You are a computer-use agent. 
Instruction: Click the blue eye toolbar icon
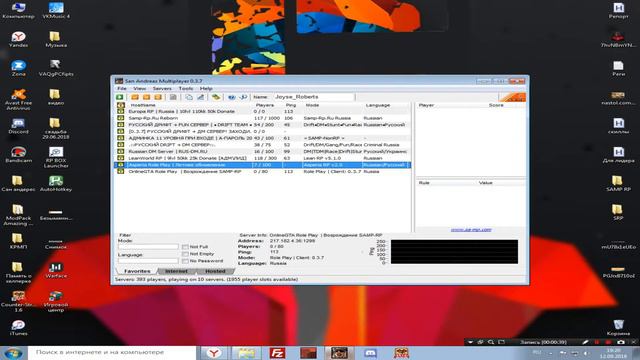231,97
